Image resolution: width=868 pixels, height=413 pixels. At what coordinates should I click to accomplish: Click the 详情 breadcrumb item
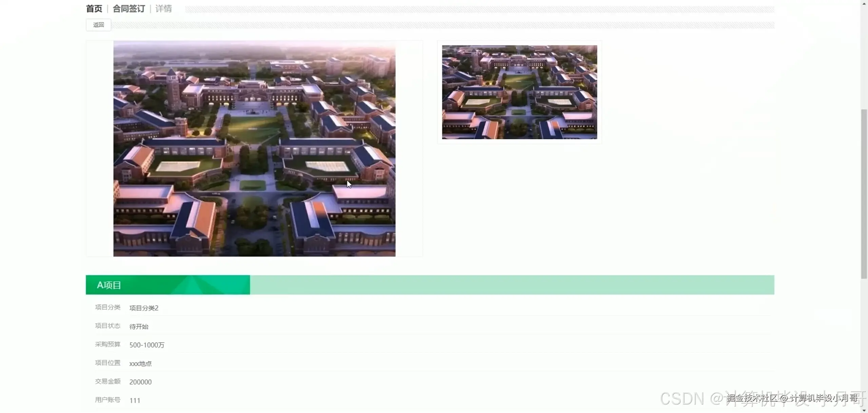(x=163, y=9)
